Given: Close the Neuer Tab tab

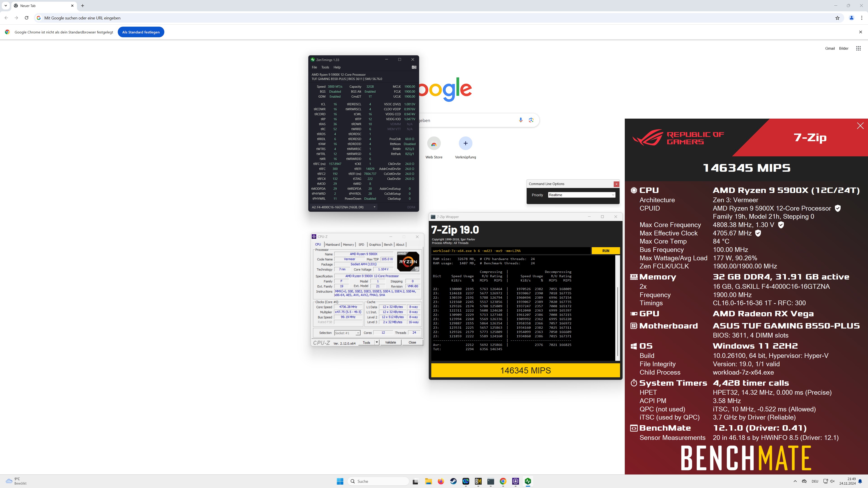Looking at the screenshot, I should tap(72, 5).
